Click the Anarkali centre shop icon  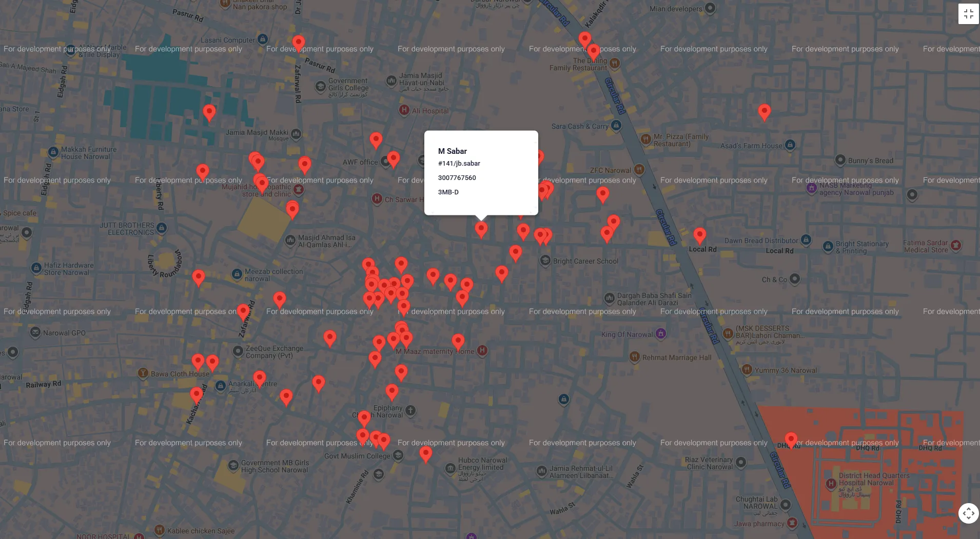[x=221, y=385]
